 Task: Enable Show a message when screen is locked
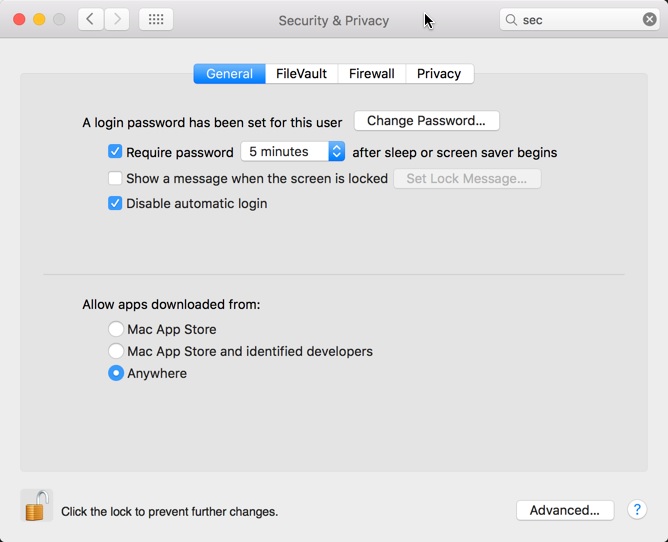pyautogui.click(x=115, y=178)
